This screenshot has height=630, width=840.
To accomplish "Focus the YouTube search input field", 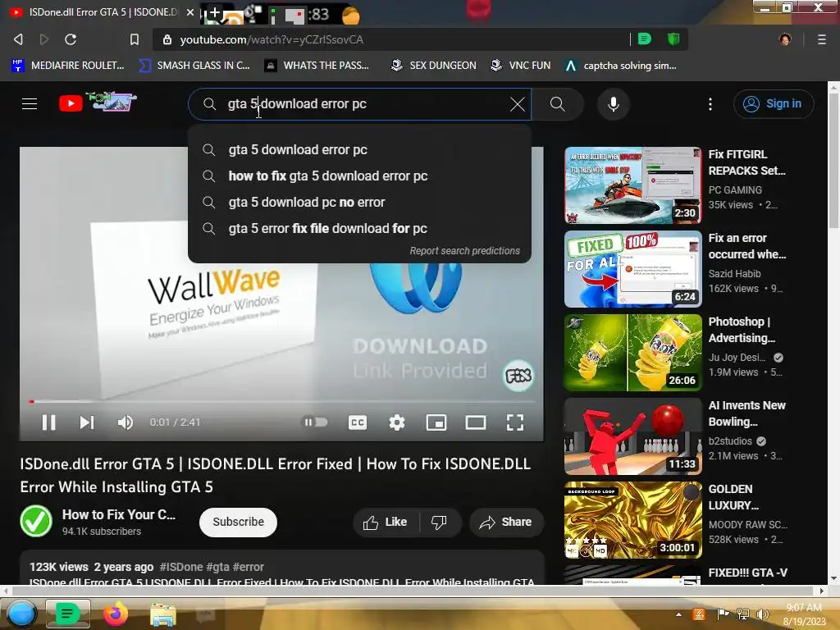I will point(359,104).
